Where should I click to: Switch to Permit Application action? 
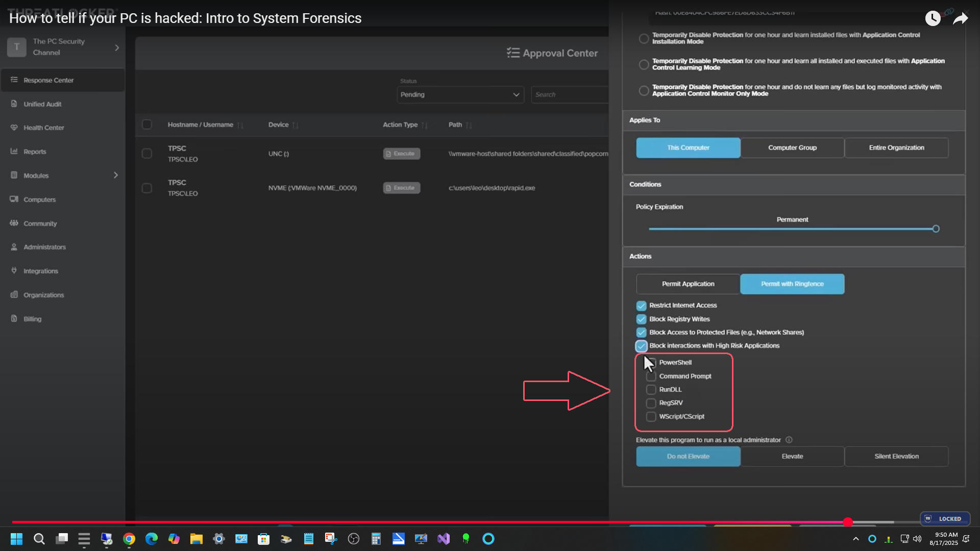688,284
